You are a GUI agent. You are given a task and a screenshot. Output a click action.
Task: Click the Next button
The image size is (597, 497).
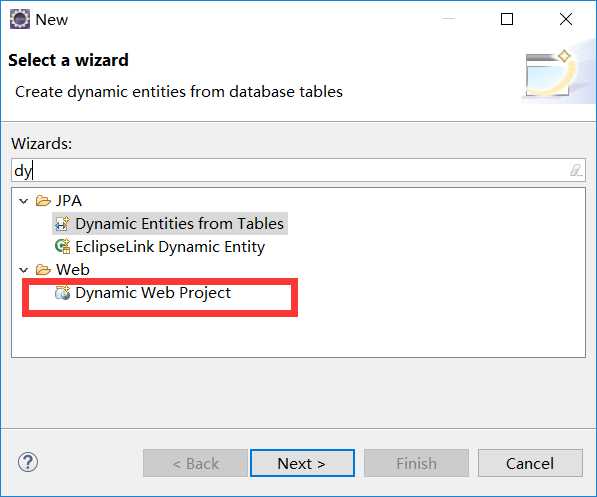click(x=302, y=463)
